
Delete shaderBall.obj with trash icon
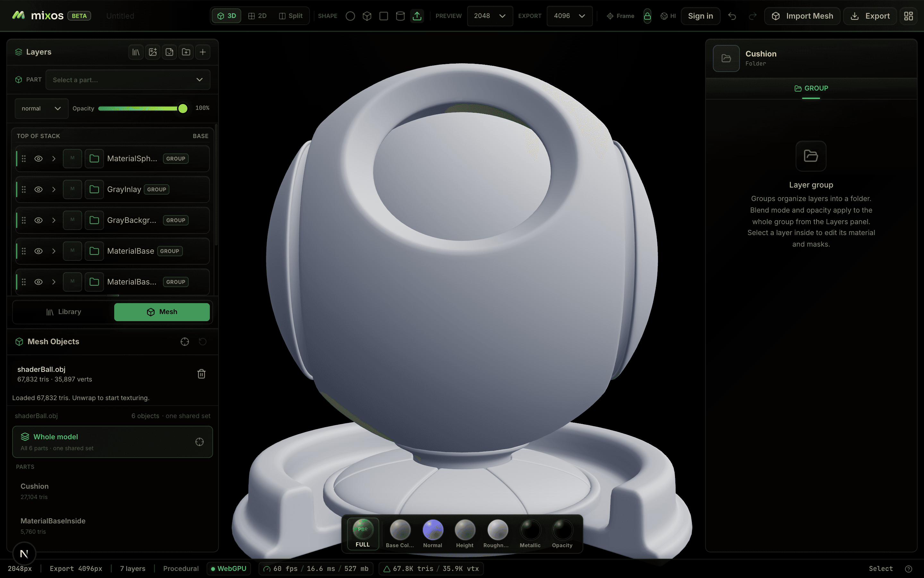pos(201,374)
